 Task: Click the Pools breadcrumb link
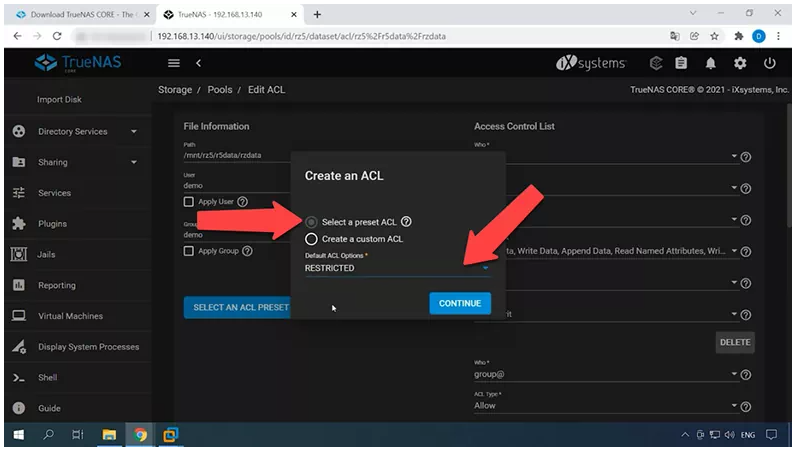tap(220, 90)
